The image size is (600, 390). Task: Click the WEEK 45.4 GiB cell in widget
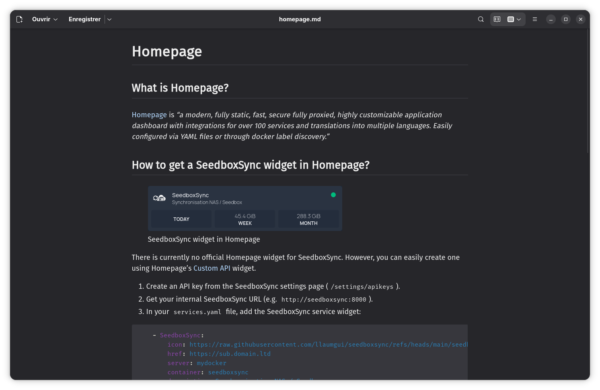(245, 219)
